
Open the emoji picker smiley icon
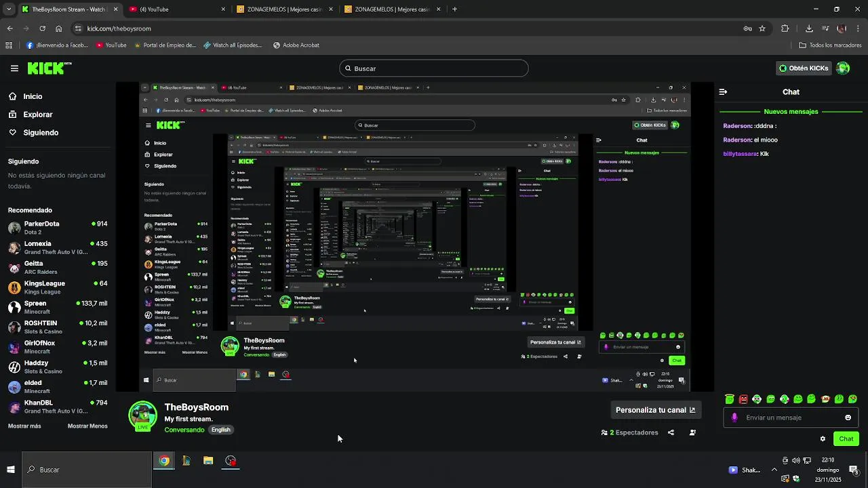[848, 418]
